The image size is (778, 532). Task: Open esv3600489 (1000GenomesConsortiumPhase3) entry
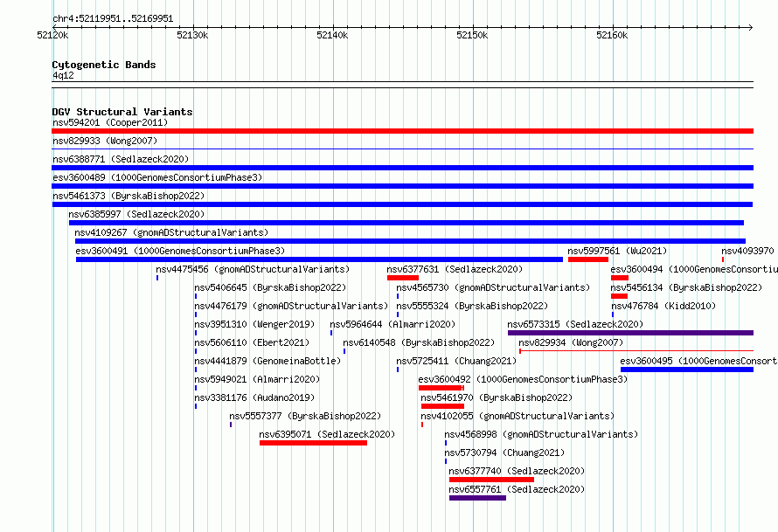pos(157,177)
